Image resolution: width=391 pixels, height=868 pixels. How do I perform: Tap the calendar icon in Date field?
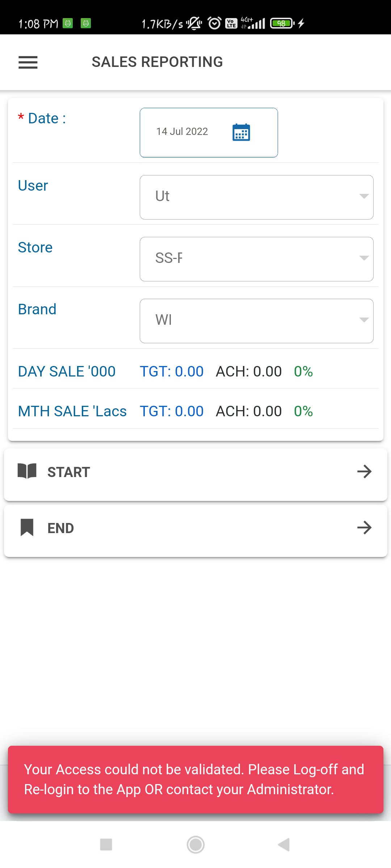241,132
